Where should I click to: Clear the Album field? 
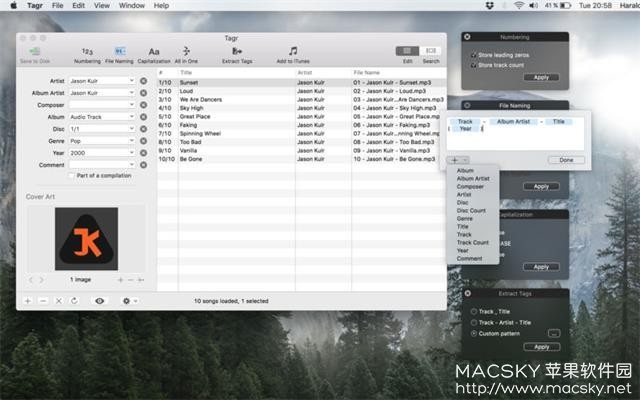[143, 117]
